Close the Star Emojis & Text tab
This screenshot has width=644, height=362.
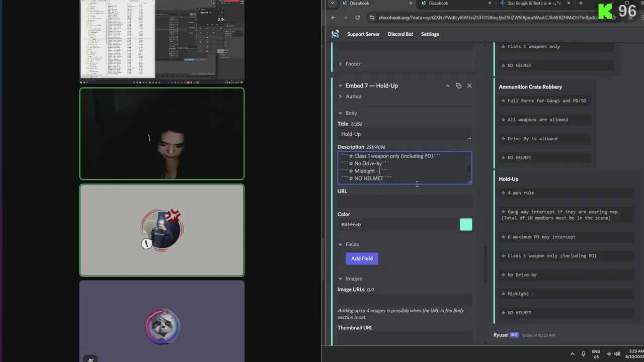tap(569, 3)
